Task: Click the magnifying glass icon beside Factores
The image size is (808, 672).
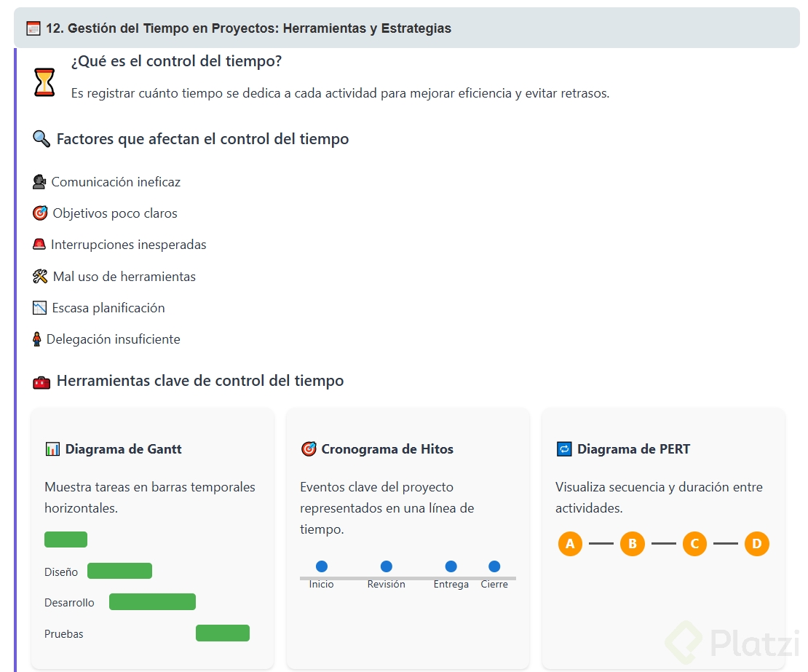Action: (x=41, y=138)
